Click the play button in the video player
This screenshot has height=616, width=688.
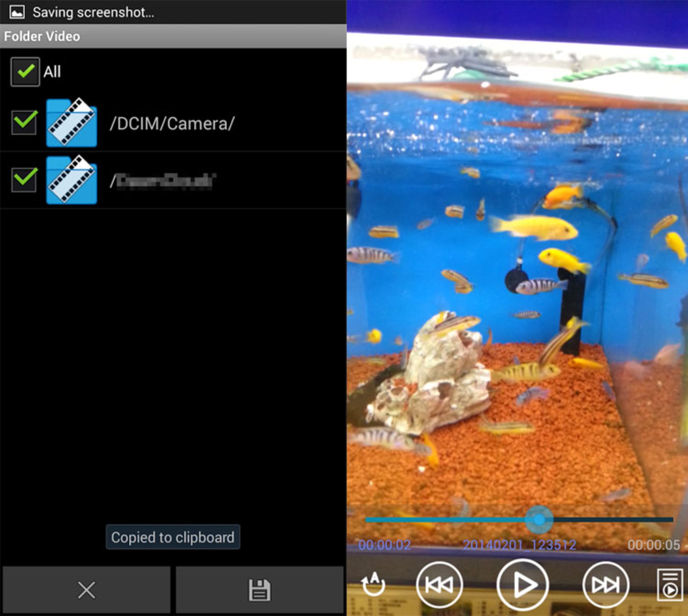(523, 585)
